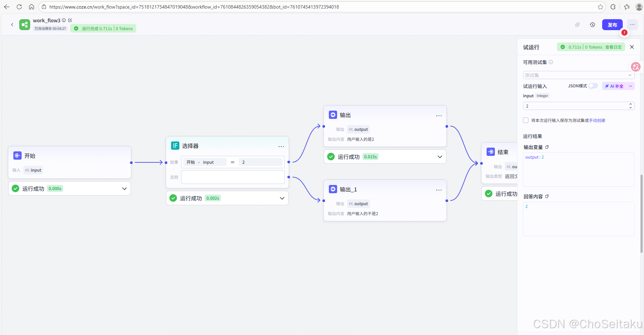Open browser extensions icon
Image resolution: width=644 pixels, height=335 pixels.
point(613,7)
